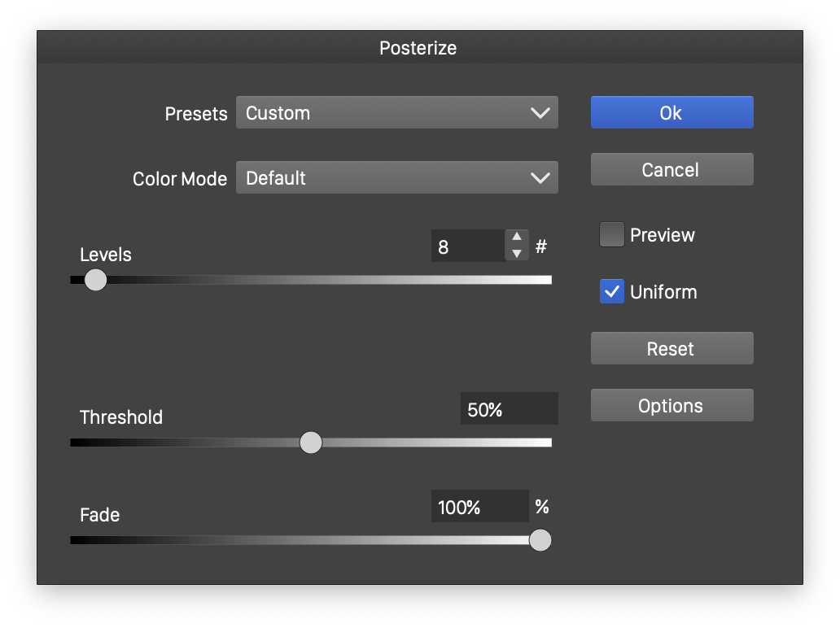Screen dimensions: 840x628
Task: Enable the Preview checkbox
Action: coord(611,235)
